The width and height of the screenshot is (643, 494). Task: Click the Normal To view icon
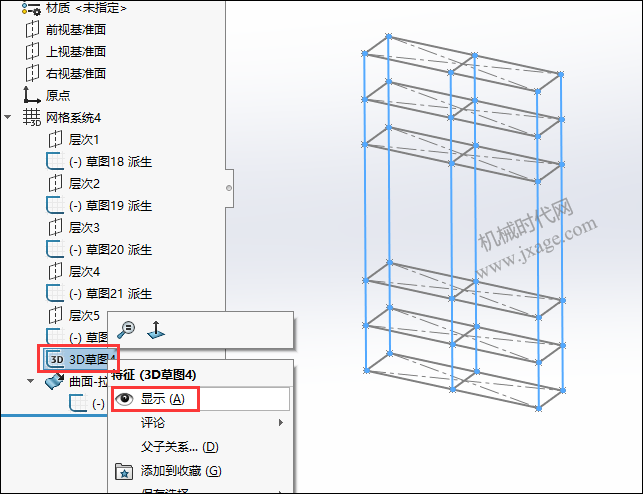pyautogui.click(x=156, y=330)
